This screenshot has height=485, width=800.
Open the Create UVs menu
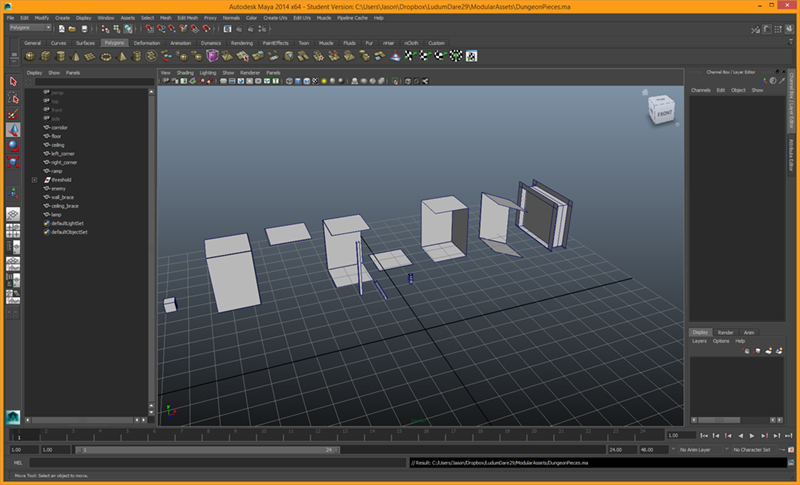point(275,18)
